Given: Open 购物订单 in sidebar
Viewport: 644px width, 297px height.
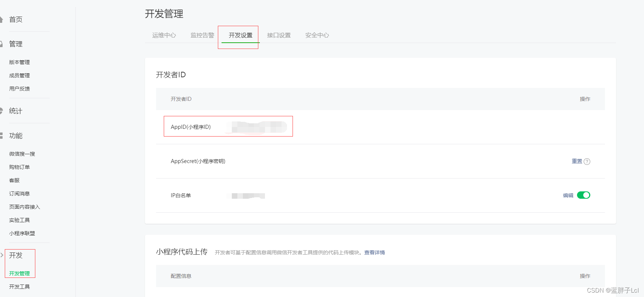Looking at the screenshot, I should point(20,167).
